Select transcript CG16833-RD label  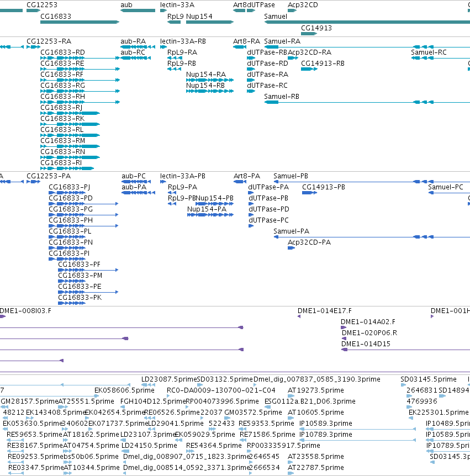click(62, 52)
